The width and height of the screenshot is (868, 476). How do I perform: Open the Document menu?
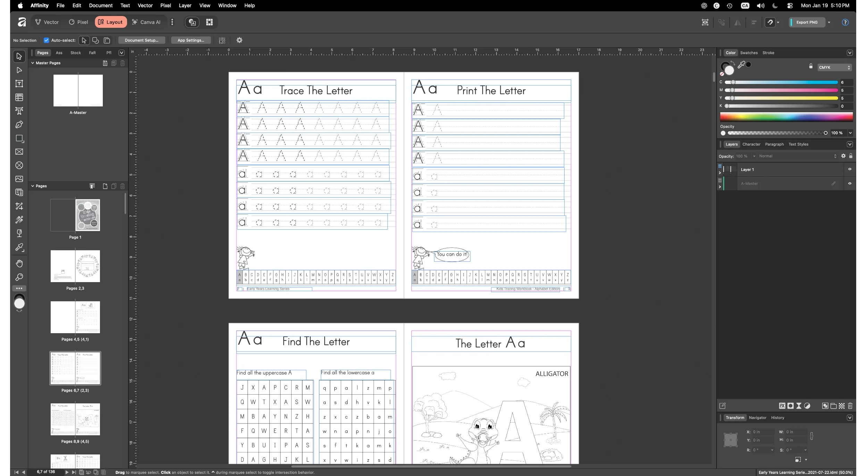coord(100,6)
